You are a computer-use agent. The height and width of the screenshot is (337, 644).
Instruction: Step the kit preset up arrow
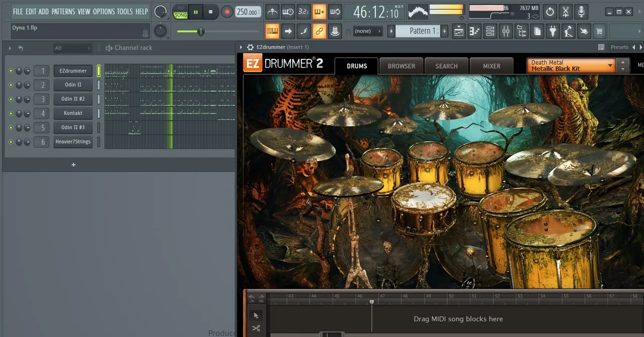[x=623, y=62]
